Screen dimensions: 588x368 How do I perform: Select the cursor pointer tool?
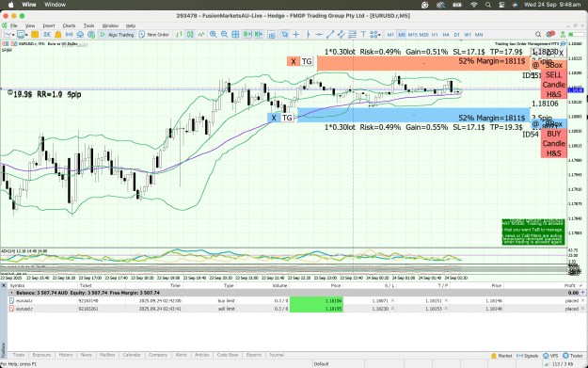(x=285, y=35)
